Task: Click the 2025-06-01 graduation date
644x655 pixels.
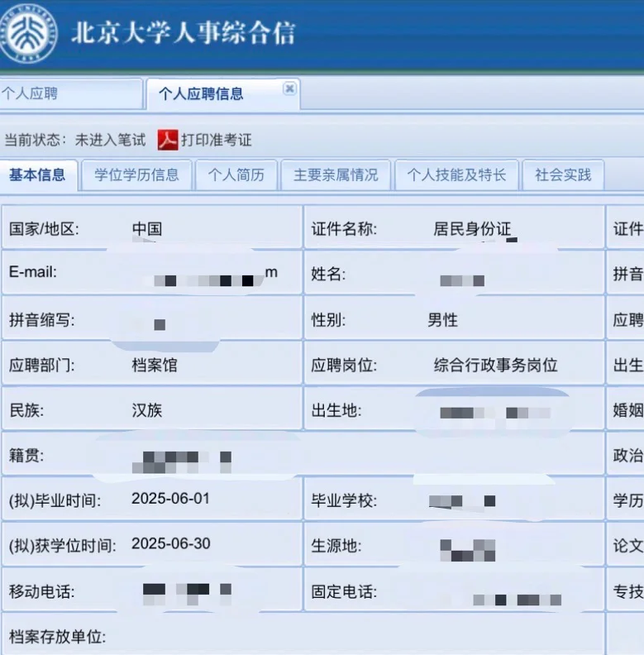Action: (170, 499)
